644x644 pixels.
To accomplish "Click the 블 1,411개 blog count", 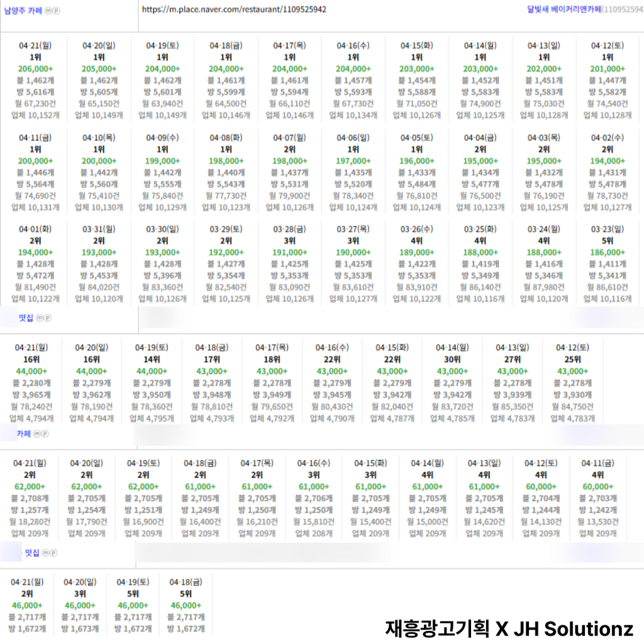I will click(608, 264).
